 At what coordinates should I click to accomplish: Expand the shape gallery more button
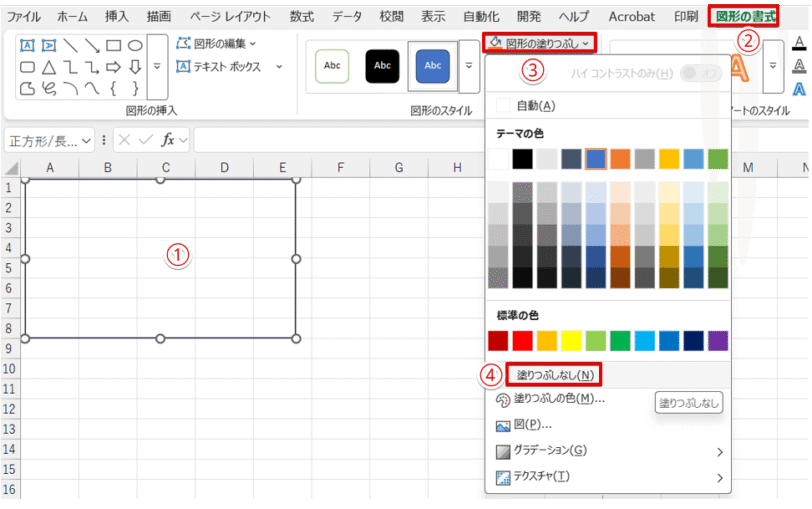[x=157, y=66]
